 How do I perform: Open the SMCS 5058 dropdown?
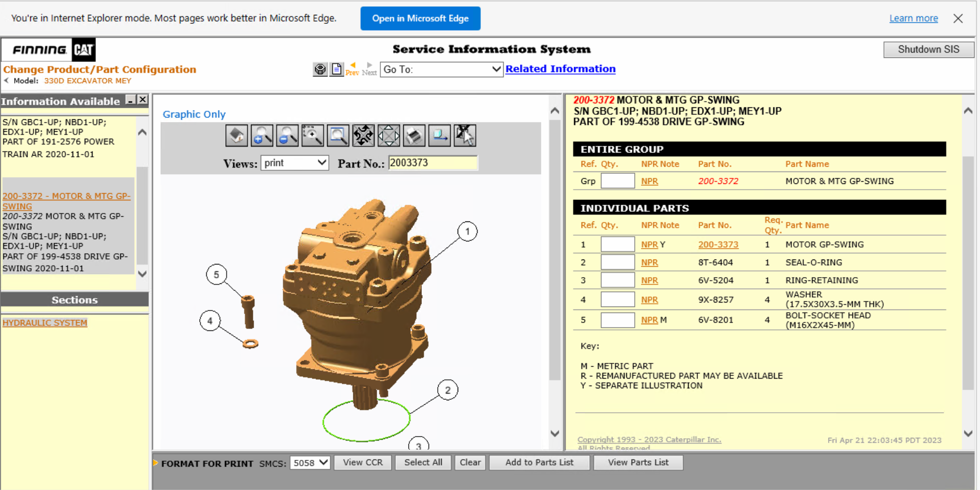tap(310, 463)
